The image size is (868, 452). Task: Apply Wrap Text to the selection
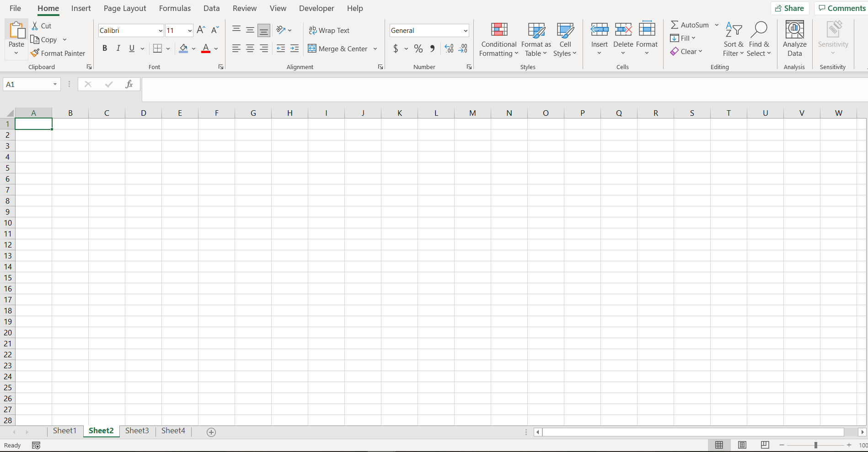(x=329, y=30)
